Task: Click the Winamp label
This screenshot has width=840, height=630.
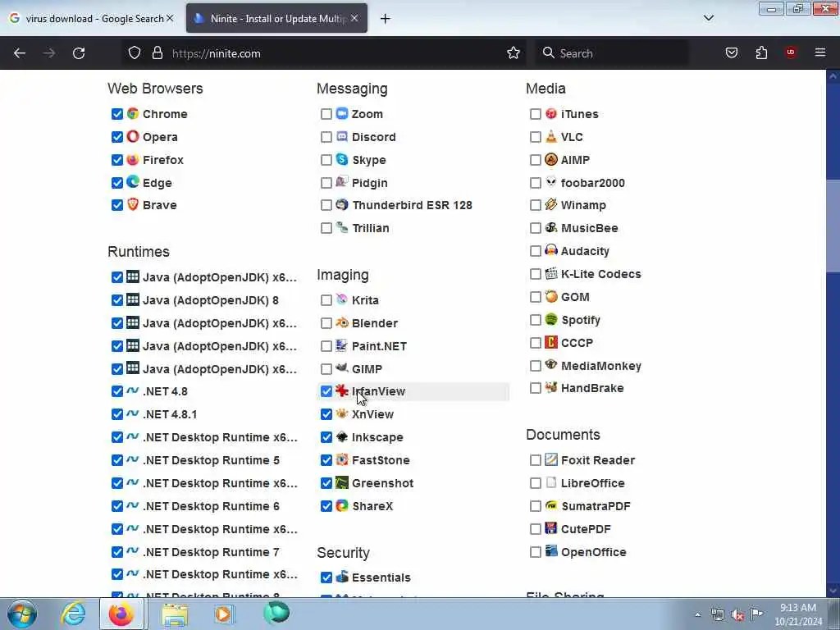Action: (583, 205)
